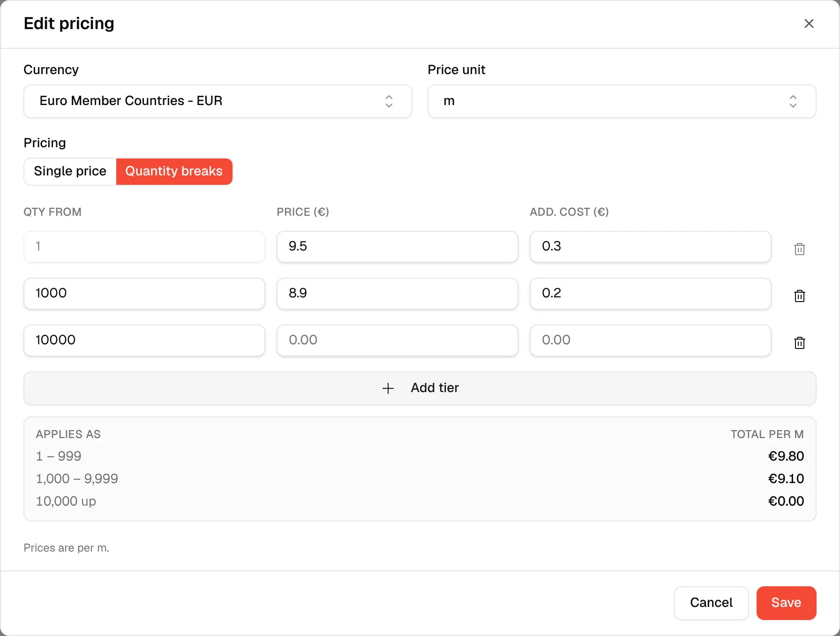The image size is (840, 636).
Task: Close the Edit pricing dialog
Action: [809, 23]
